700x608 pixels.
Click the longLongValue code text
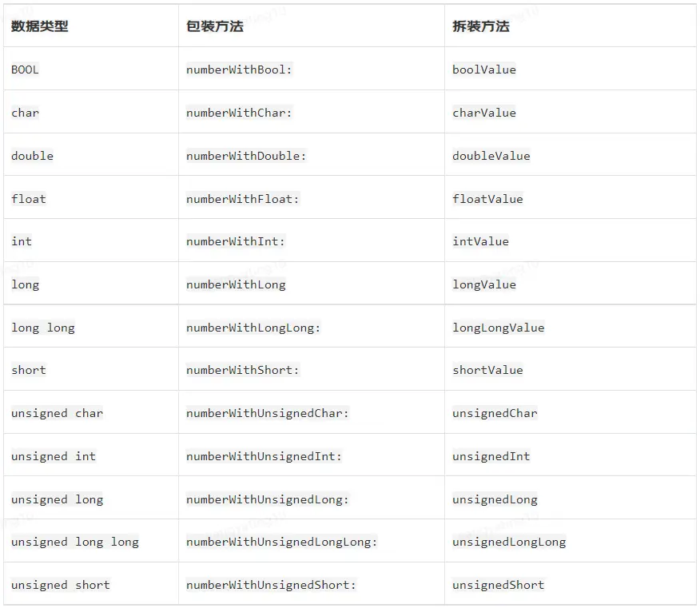(x=498, y=328)
